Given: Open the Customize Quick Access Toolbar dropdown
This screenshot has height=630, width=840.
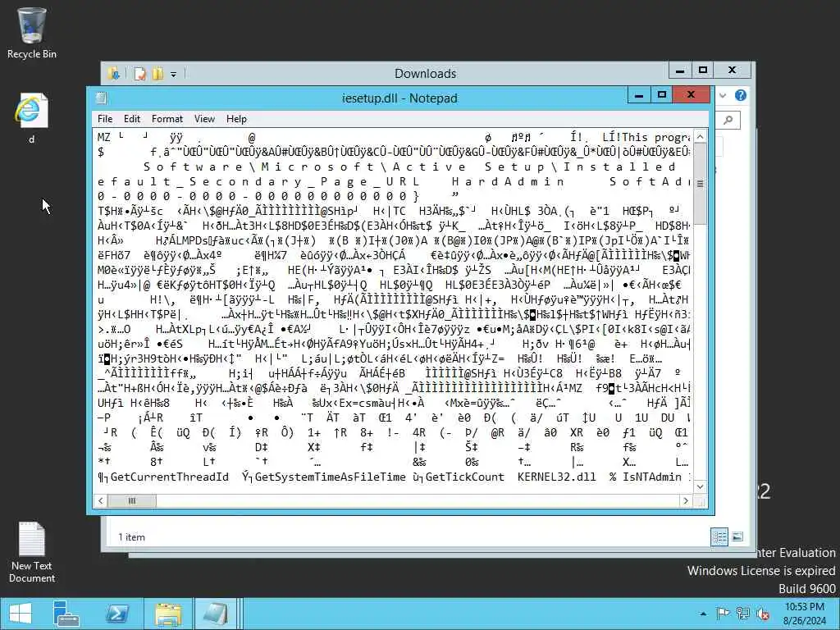Looking at the screenshot, I should pos(174,74).
